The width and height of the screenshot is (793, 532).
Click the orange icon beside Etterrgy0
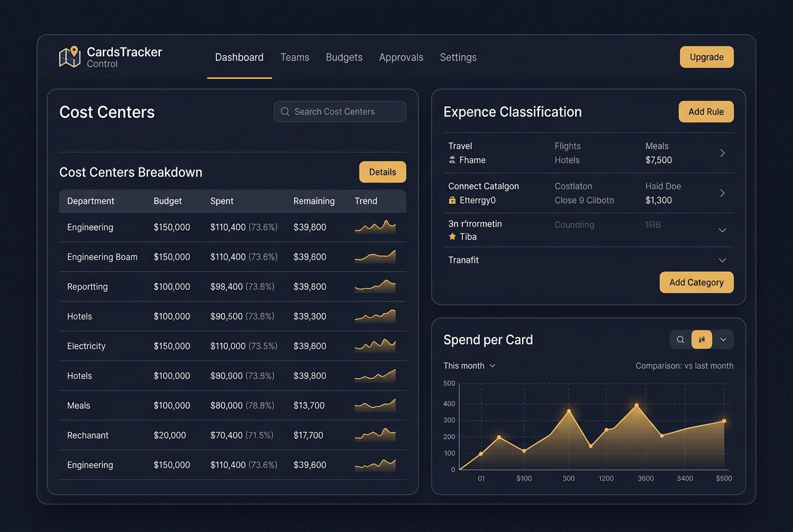pos(452,200)
